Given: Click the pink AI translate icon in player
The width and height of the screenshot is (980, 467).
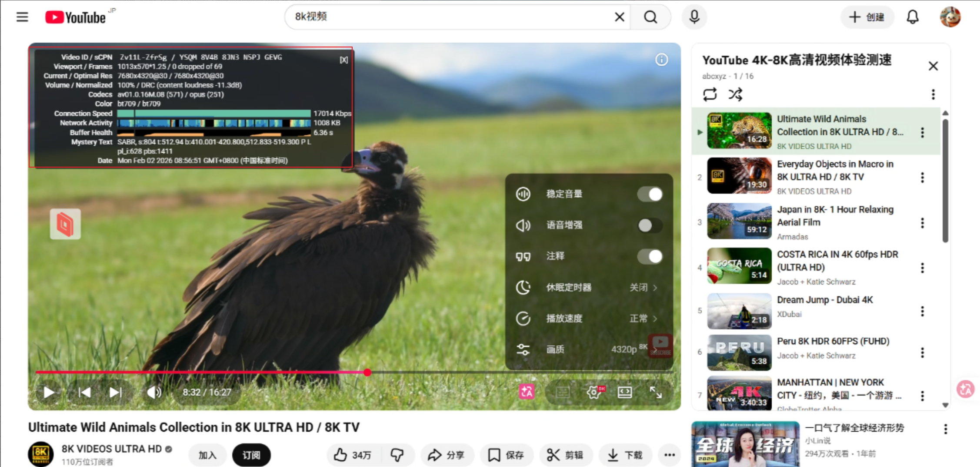Looking at the screenshot, I should coord(527,392).
